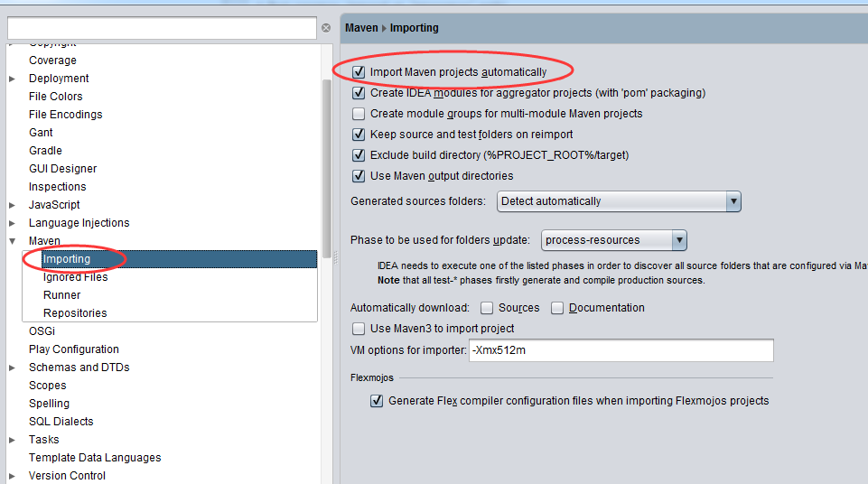
Task: Toggle Create IDEA modules for aggregator projects
Action: pyautogui.click(x=359, y=93)
